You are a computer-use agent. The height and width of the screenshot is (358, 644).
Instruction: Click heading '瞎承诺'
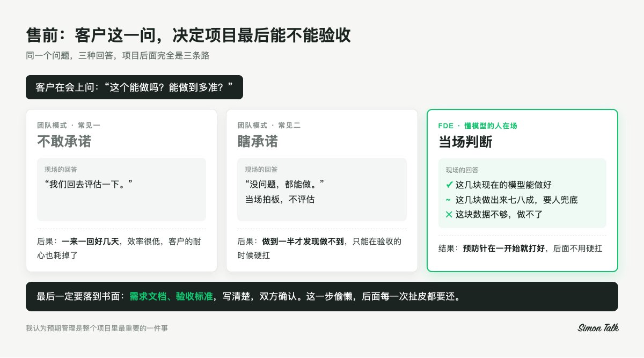point(258,141)
